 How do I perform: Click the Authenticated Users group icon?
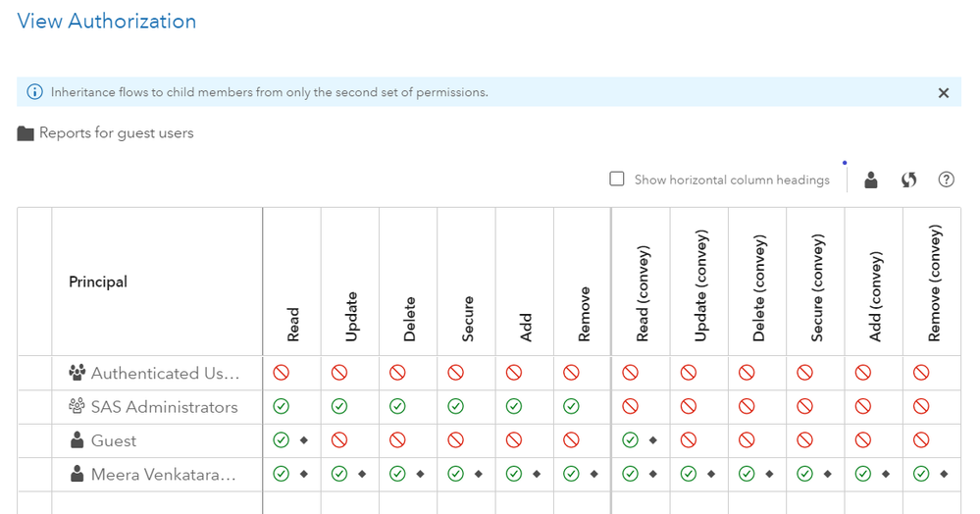pyautogui.click(x=77, y=373)
